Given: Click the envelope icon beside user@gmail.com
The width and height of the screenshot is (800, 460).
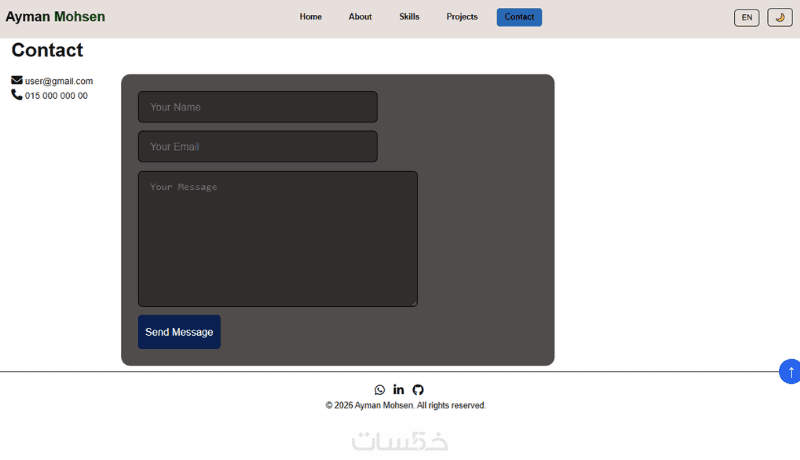Looking at the screenshot, I should (17, 80).
